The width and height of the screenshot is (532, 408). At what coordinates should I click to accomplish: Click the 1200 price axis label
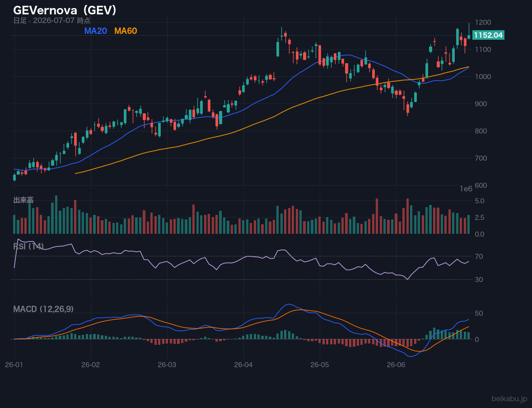(483, 23)
